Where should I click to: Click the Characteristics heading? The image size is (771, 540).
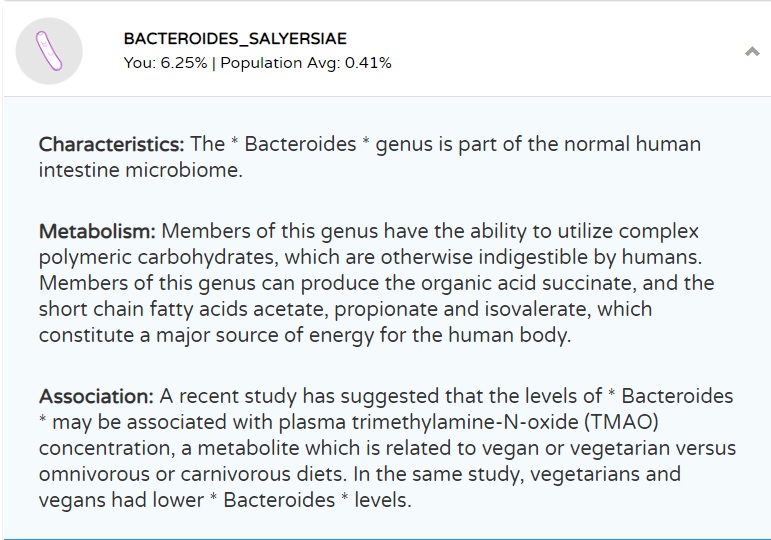pyautogui.click(x=111, y=144)
